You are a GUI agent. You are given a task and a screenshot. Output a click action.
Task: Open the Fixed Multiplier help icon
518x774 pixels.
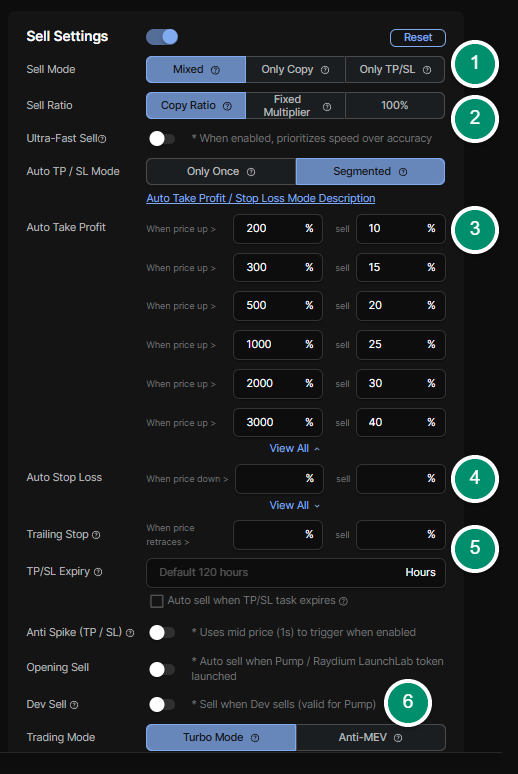327,107
